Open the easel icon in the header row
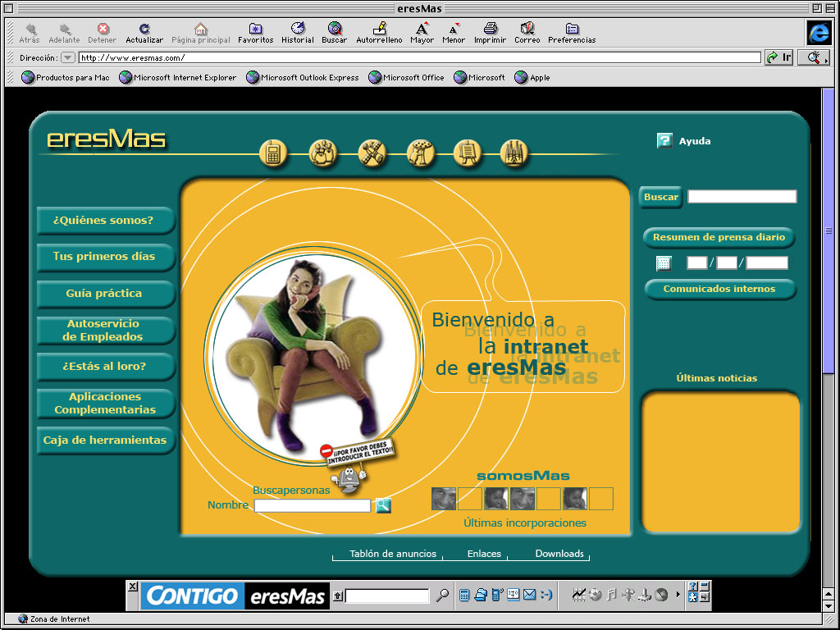Image resolution: width=840 pixels, height=630 pixels. coord(468,153)
